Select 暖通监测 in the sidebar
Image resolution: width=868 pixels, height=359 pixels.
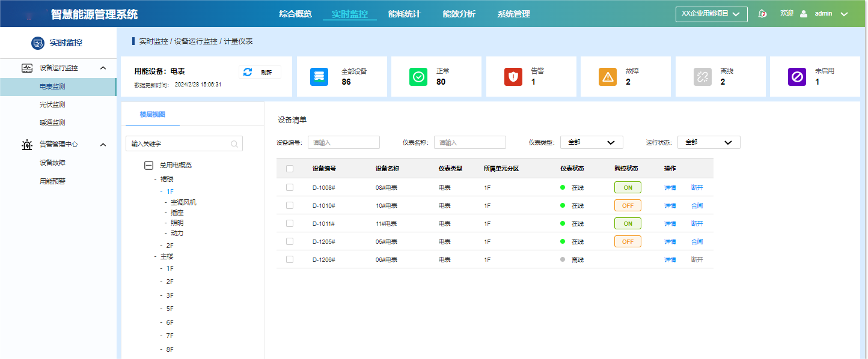click(x=52, y=123)
